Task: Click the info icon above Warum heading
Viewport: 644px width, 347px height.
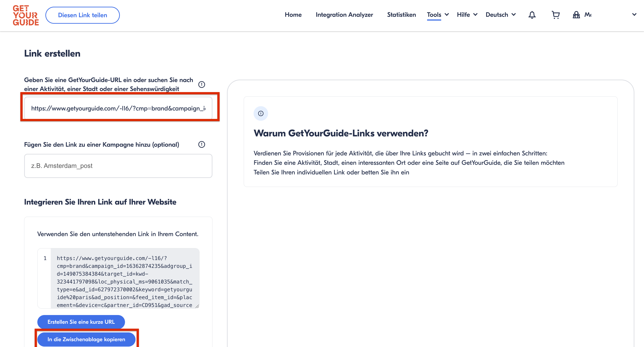Action: pyautogui.click(x=261, y=114)
